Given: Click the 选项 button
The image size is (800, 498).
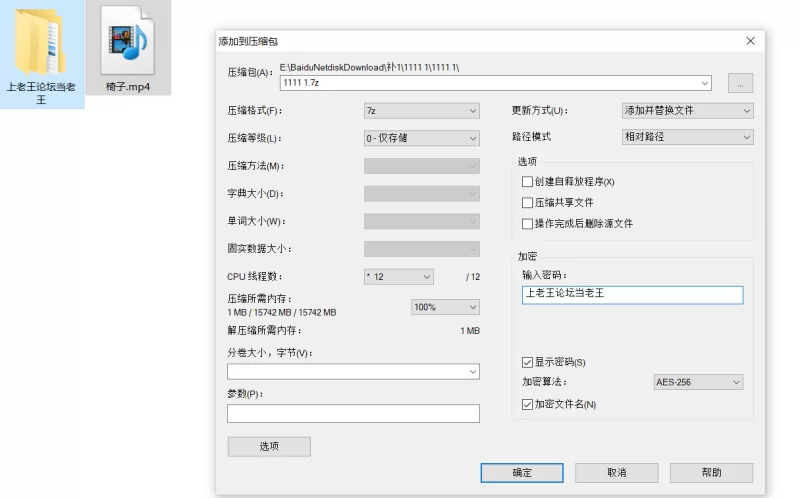Looking at the screenshot, I should click(x=269, y=446).
